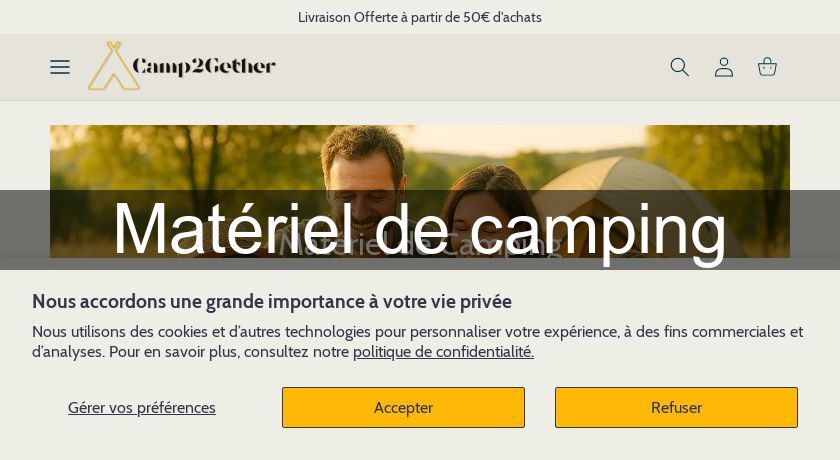This screenshot has width=840, height=460.
Task: Click the Camp2Gether wordmark text
Action: tap(204, 67)
